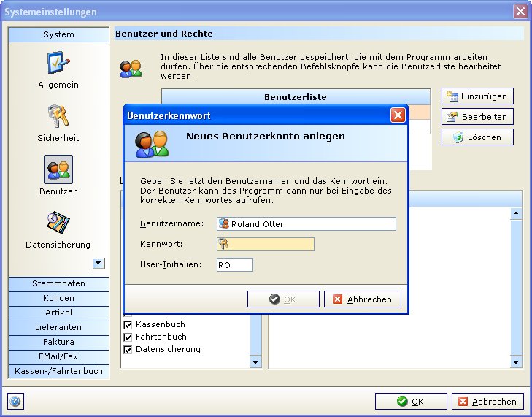Viewport: 532px width, 417px height.
Task: Confirm system settings with OK button
Action: pos(410,402)
